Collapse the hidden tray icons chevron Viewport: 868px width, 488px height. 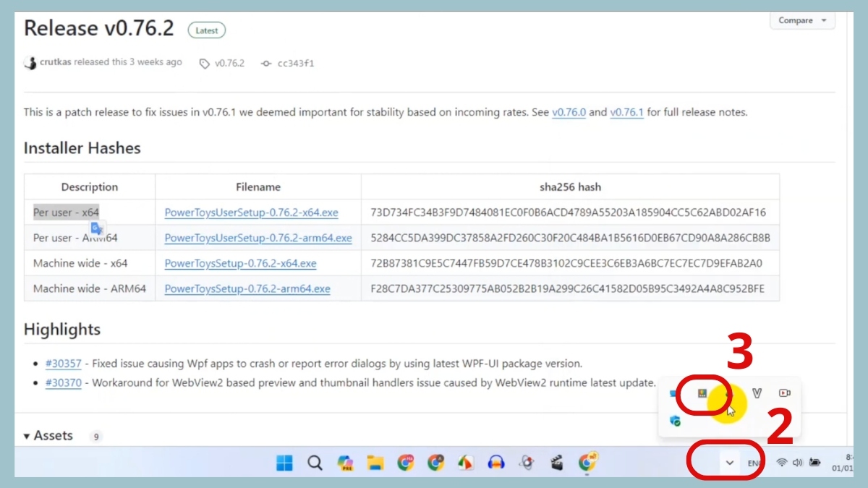[730, 463]
